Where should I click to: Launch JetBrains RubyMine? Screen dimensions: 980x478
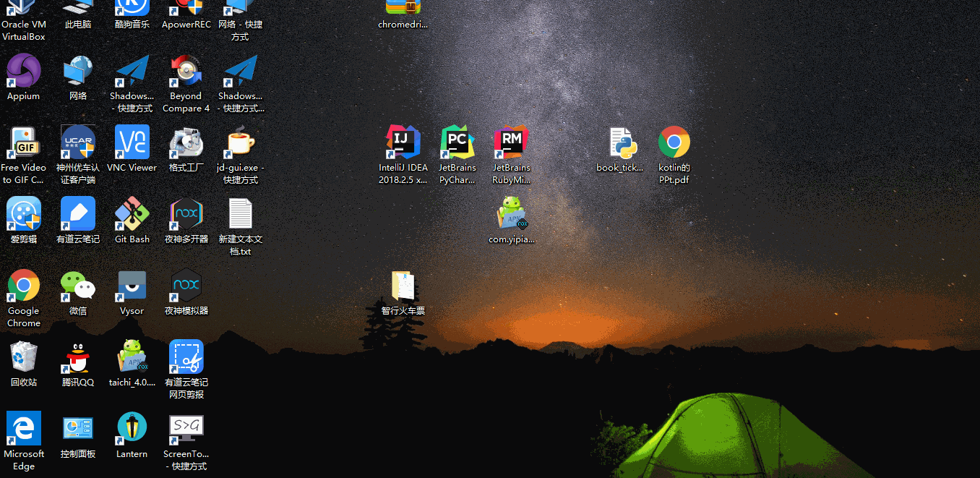click(x=512, y=155)
